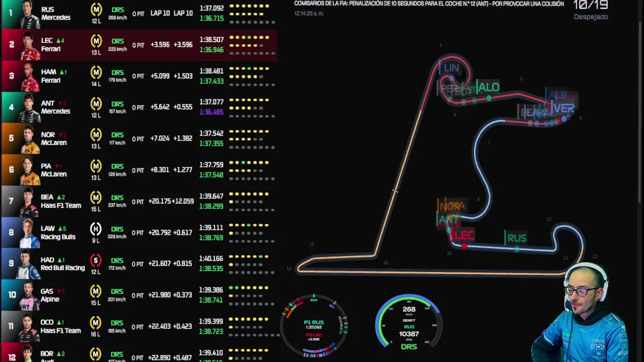This screenshot has height=362, width=644.
Task: Click the Despejado weather label
Action: 591,17
